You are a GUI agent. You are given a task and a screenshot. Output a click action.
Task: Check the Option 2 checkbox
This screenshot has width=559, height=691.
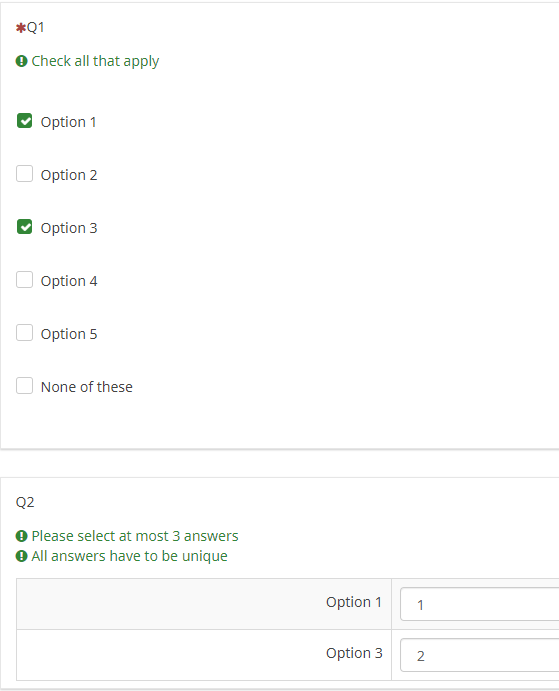click(24, 174)
